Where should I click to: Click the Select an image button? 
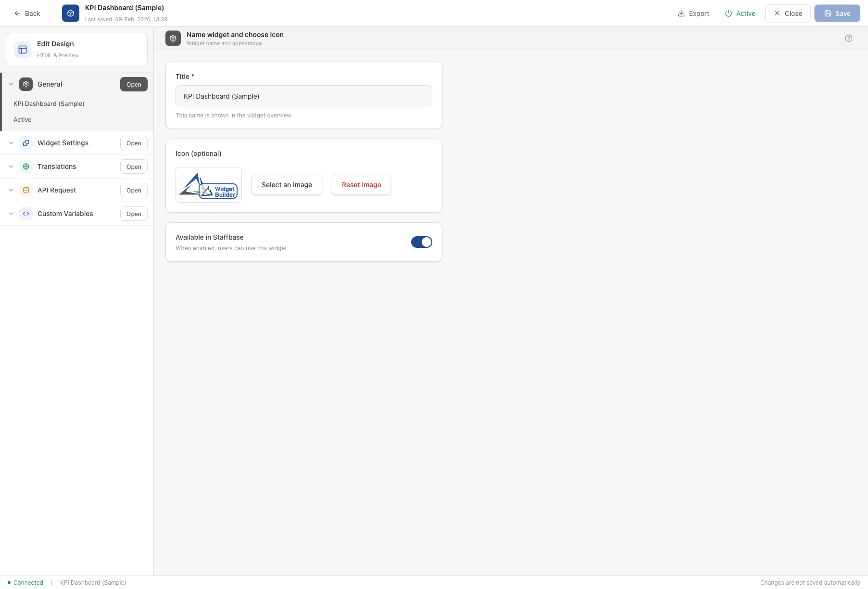(x=287, y=185)
